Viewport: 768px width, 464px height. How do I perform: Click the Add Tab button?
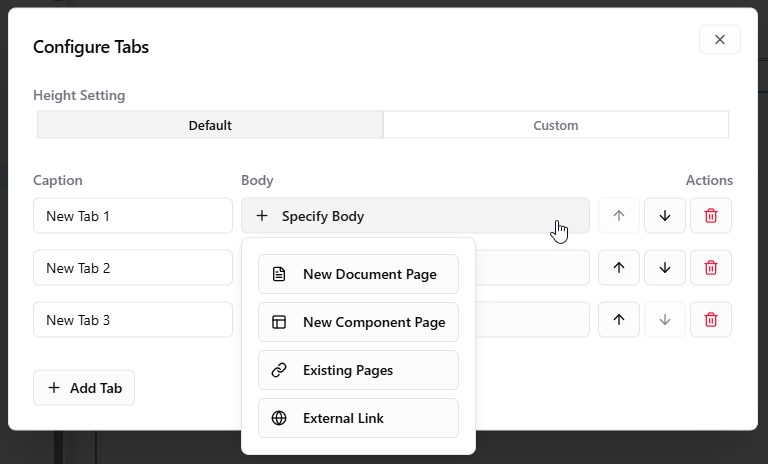coord(84,388)
